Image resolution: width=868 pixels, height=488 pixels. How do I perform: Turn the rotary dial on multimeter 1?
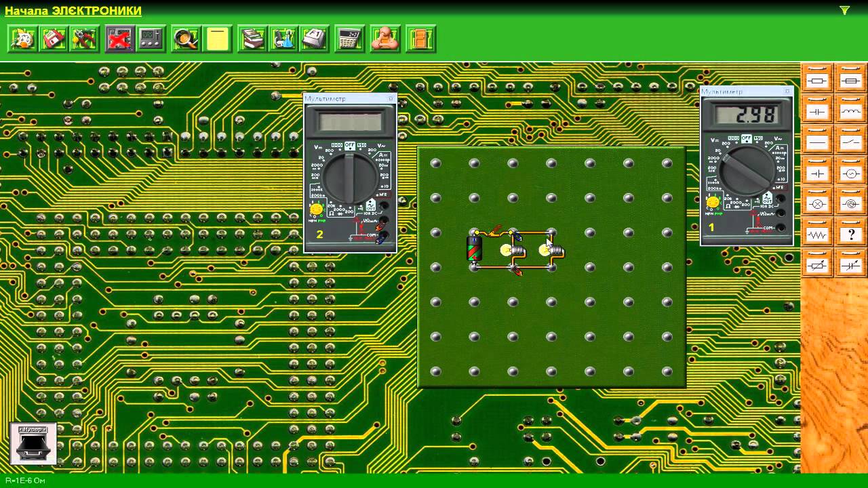tap(747, 169)
